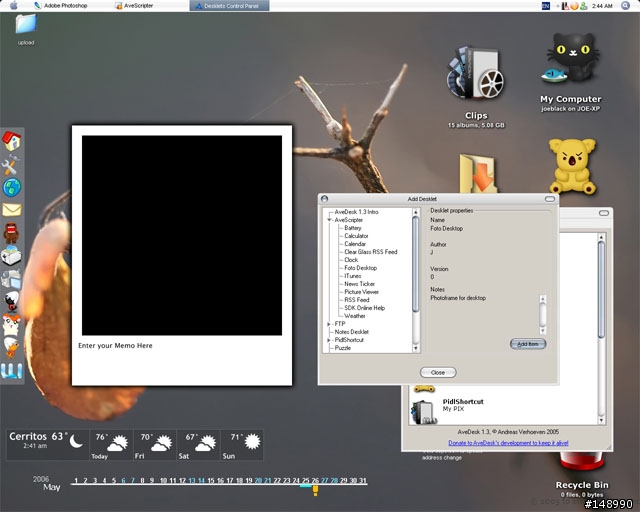The width and height of the screenshot is (640, 512).
Task: Click the EN language indicator
Action: (546, 6)
